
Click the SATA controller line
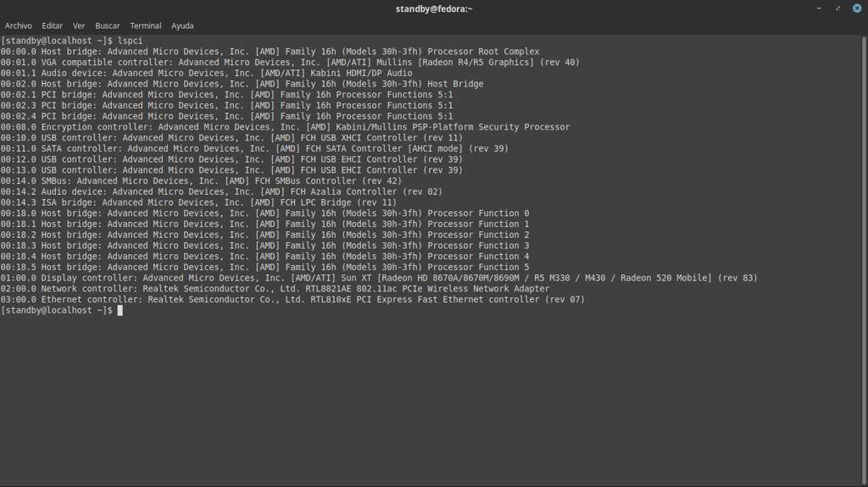254,149
